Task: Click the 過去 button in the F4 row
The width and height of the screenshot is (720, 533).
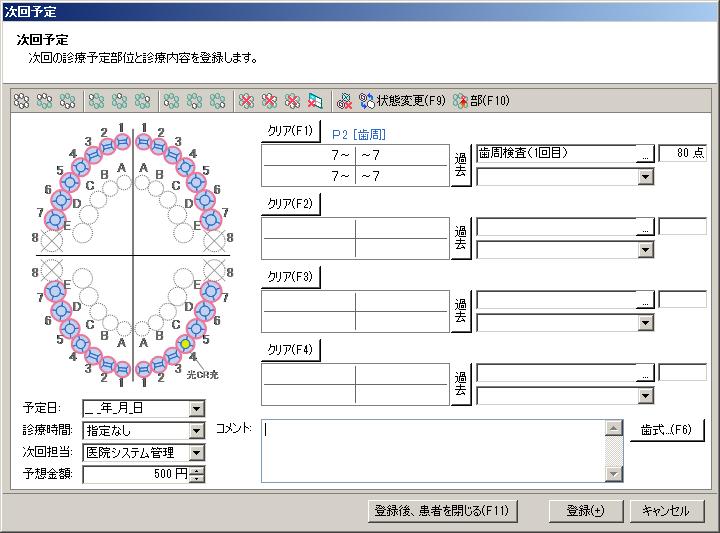Action: tap(461, 384)
